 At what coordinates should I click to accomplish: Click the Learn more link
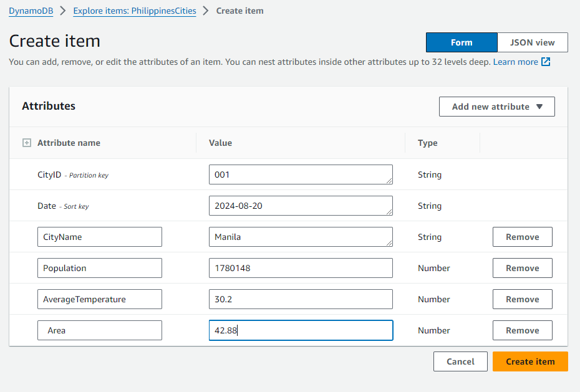516,62
